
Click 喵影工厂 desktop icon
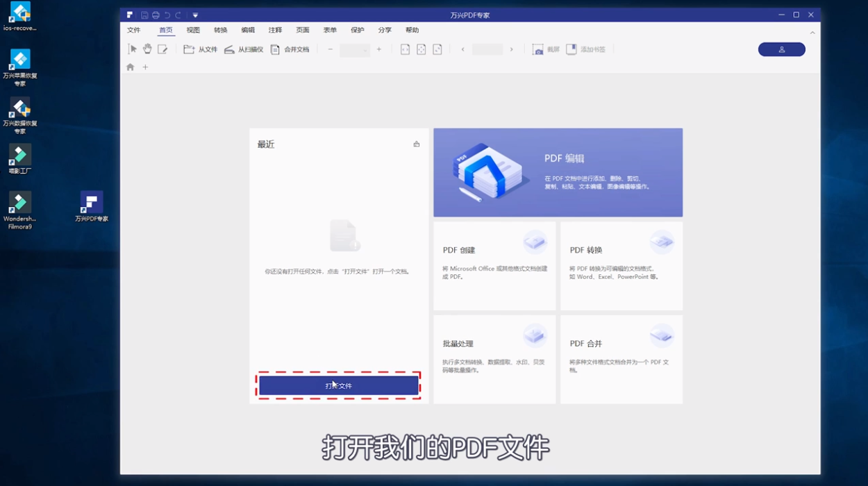19,159
